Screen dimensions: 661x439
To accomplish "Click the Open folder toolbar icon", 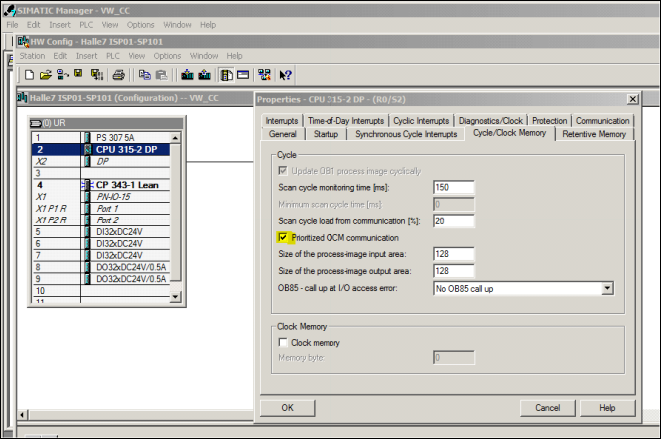I will tap(46, 75).
